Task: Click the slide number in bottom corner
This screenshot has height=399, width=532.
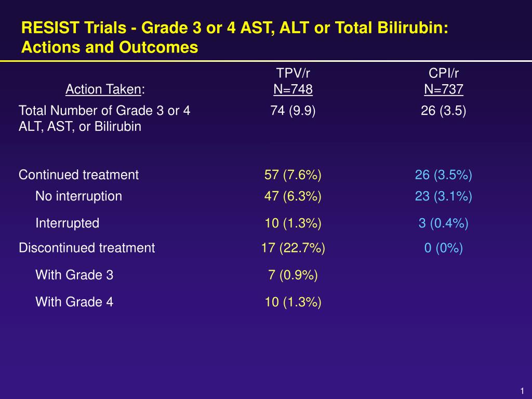Action: pyautogui.click(x=521, y=391)
